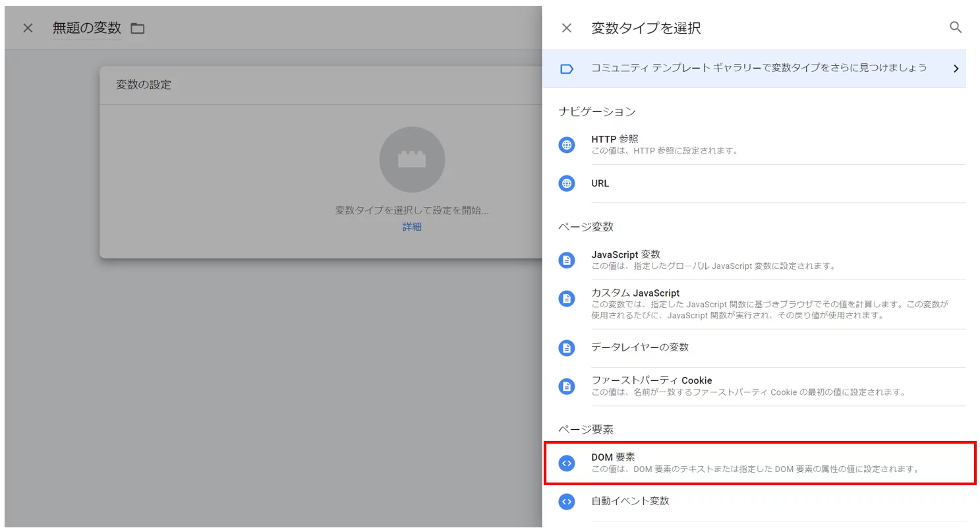Viewport: 980px width, 530px height.
Task: Click the folder icon next to 無題の変数
Action: point(136,28)
